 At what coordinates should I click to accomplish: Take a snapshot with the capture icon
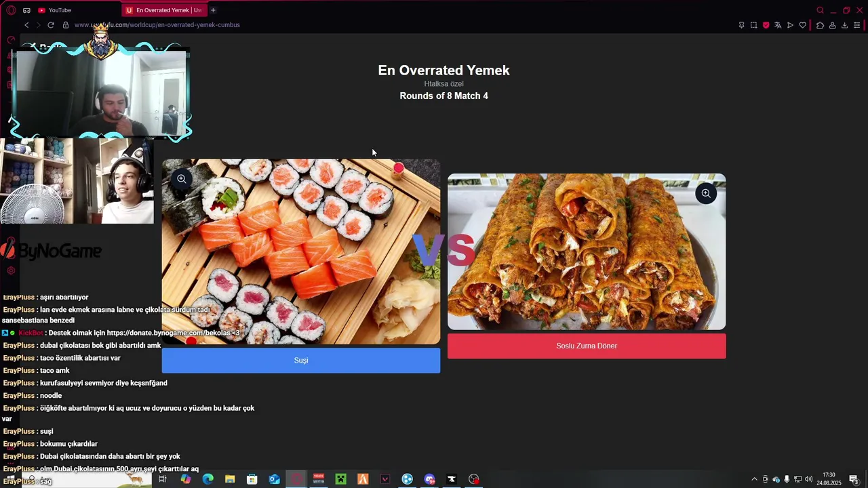[753, 25]
